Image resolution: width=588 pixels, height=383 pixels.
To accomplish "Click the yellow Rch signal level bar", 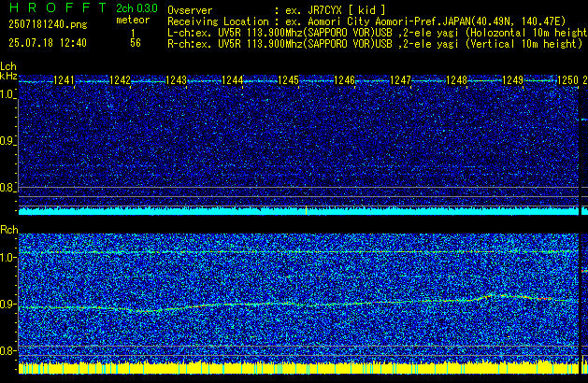I will 298,368.
